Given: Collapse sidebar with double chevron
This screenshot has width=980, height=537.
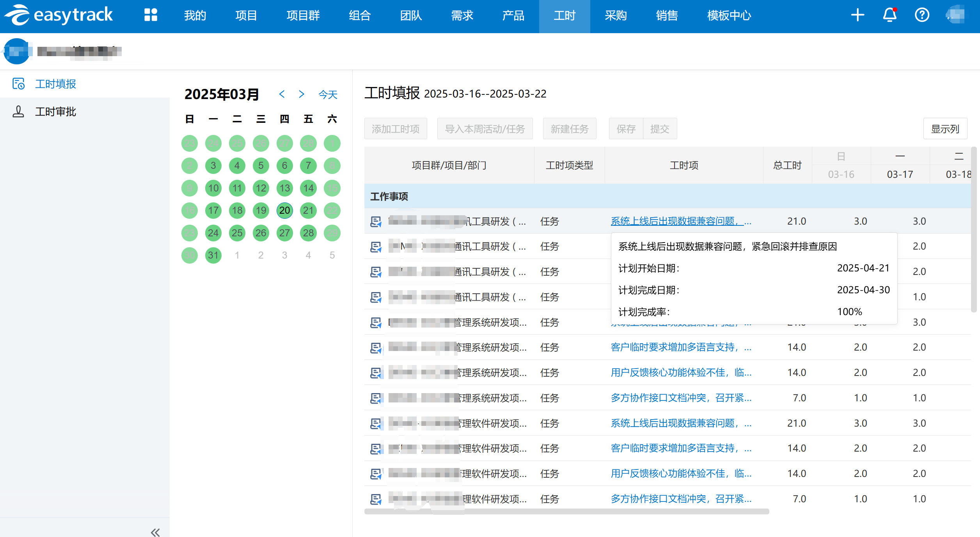Looking at the screenshot, I should 155,532.
